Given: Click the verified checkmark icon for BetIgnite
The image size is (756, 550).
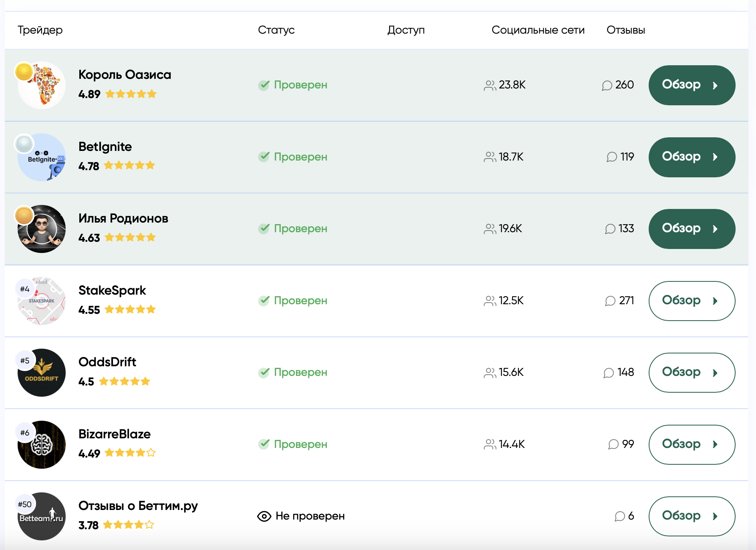Looking at the screenshot, I should [x=264, y=157].
